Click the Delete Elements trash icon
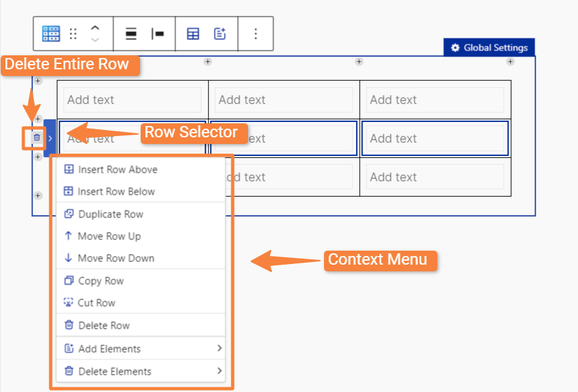 [x=69, y=371]
